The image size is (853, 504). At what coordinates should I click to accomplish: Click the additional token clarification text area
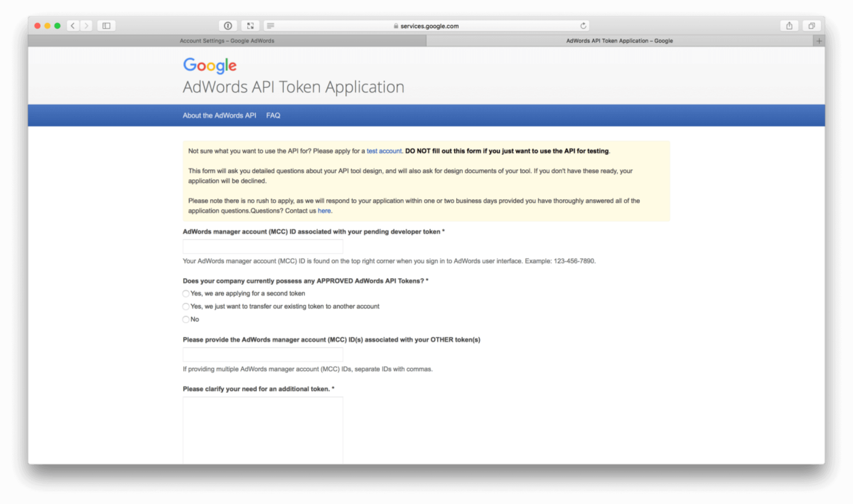pos(263,430)
